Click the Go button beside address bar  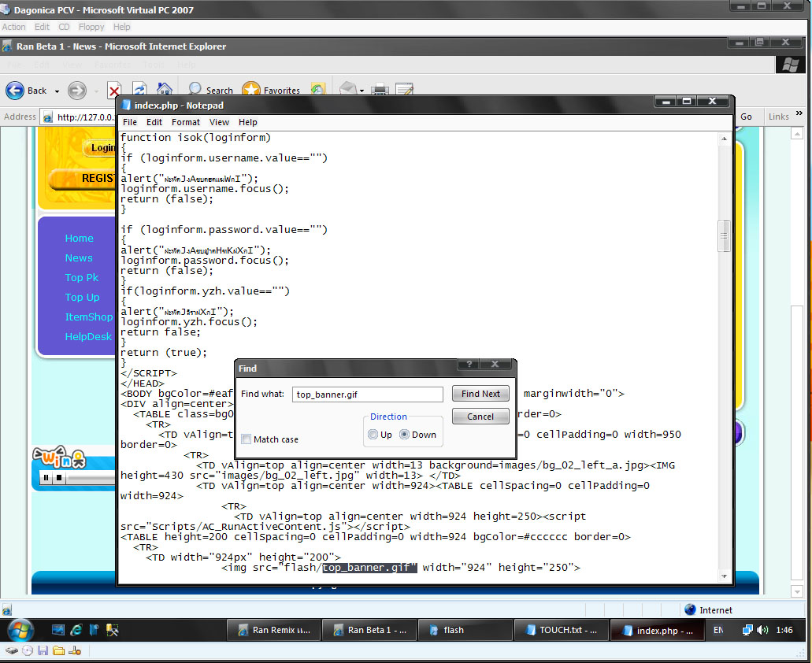pos(746,117)
